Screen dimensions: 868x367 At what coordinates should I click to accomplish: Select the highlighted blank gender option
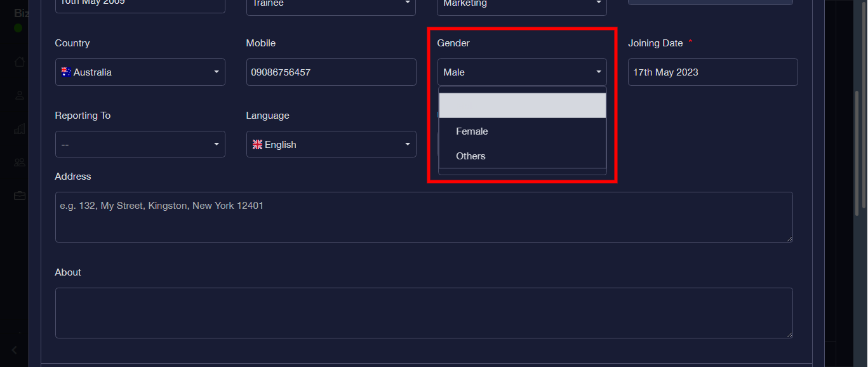(522, 106)
